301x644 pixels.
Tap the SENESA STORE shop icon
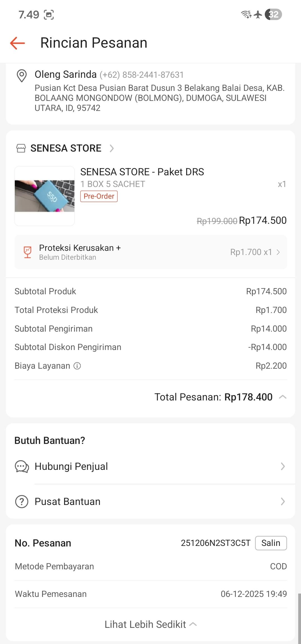(21, 148)
